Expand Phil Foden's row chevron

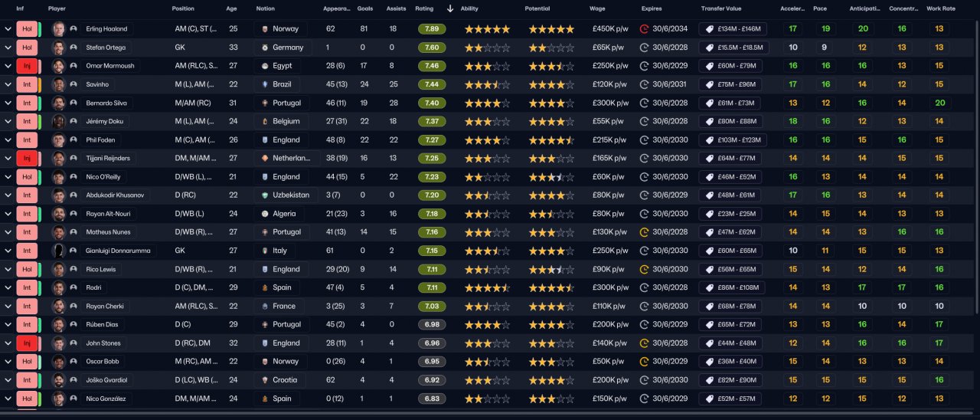(8, 139)
